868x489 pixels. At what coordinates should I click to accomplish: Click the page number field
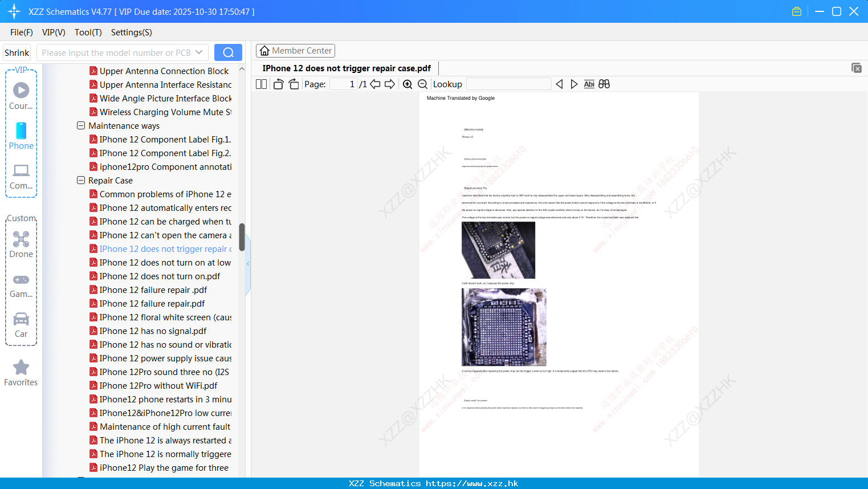[343, 84]
